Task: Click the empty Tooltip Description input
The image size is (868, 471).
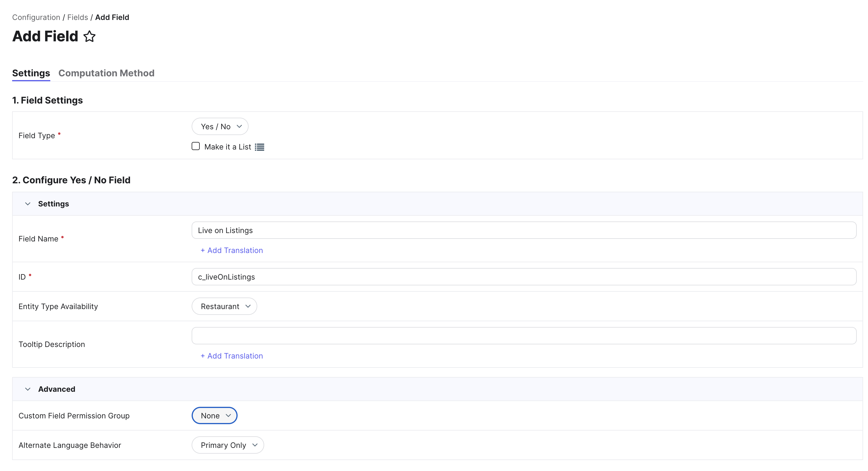Action: pyautogui.click(x=524, y=335)
